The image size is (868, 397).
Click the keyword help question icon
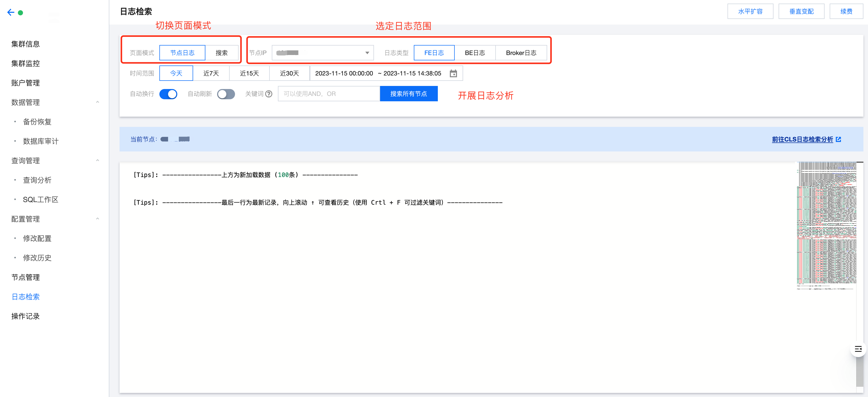(x=268, y=94)
